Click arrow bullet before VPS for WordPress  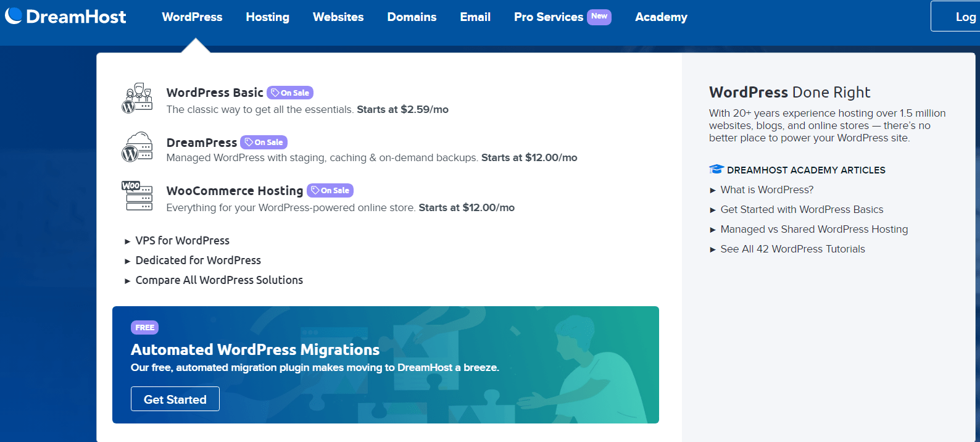pyautogui.click(x=127, y=241)
